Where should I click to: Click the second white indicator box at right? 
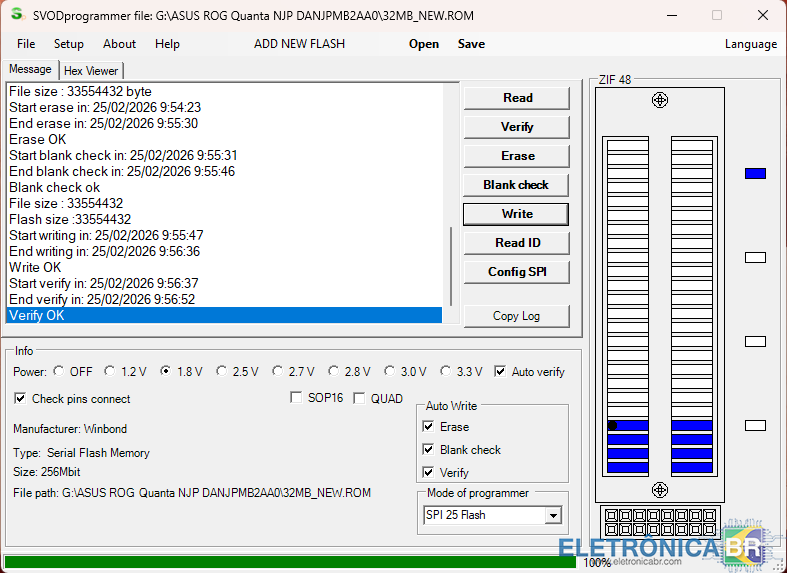point(755,341)
